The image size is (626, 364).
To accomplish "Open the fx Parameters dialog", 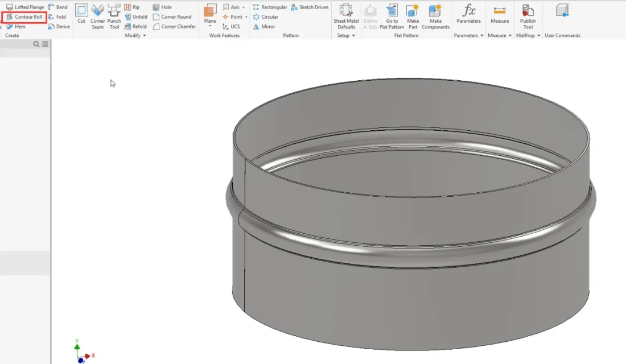I will pos(469,14).
